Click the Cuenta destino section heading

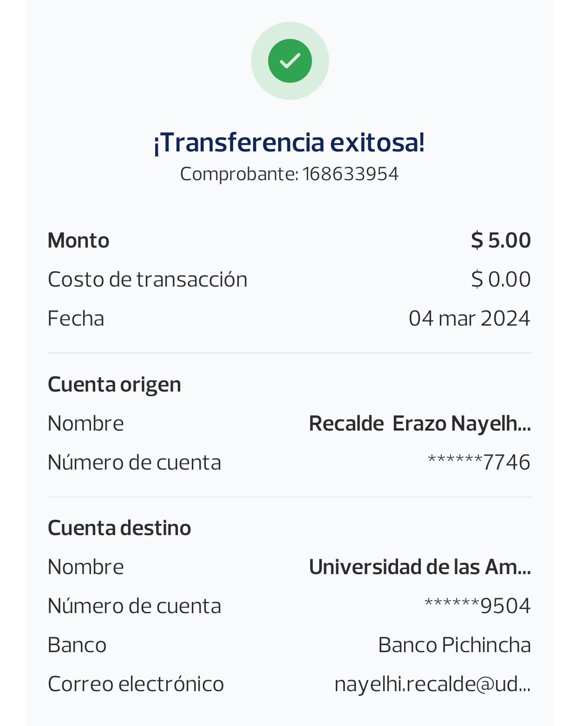pos(119,528)
